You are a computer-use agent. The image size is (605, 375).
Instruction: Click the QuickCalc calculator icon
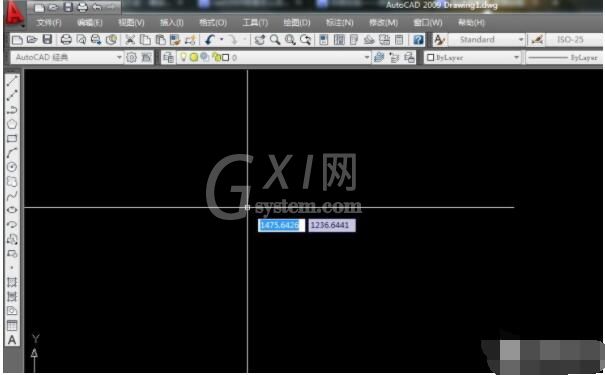coord(399,40)
